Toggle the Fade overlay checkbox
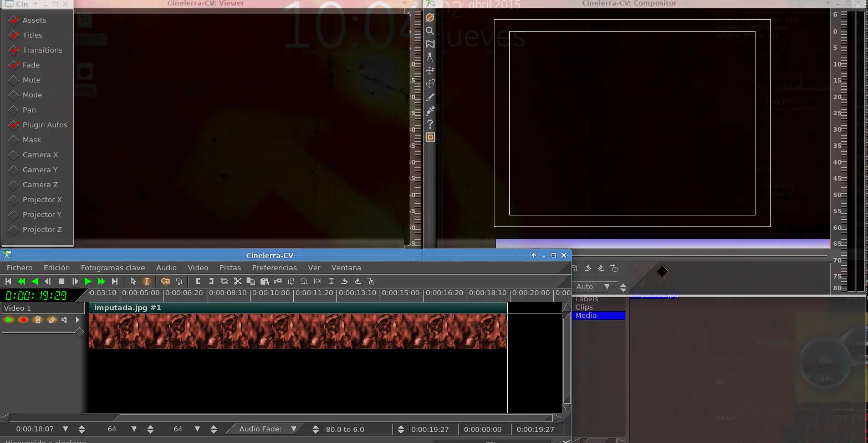Image resolution: width=868 pixels, height=443 pixels. coord(14,65)
